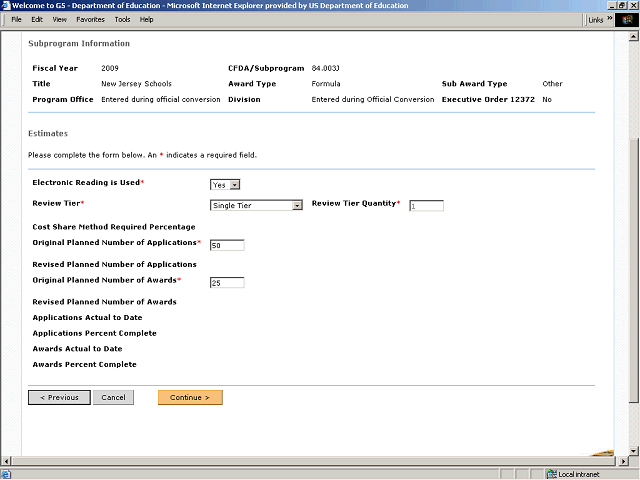Image resolution: width=640 pixels, height=480 pixels.
Task: Click the Revised Planned Number of Applications label
Action: [x=114, y=264]
